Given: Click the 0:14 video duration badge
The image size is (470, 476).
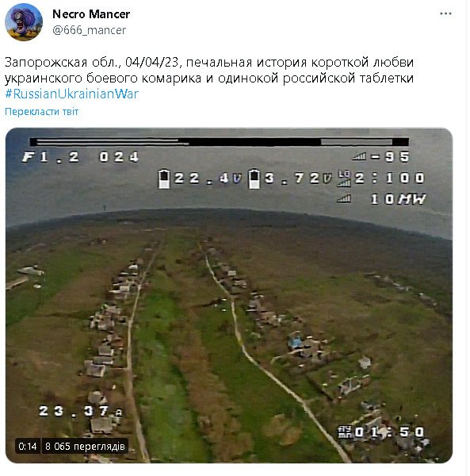Looking at the screenshot, I should pos(28,446).
